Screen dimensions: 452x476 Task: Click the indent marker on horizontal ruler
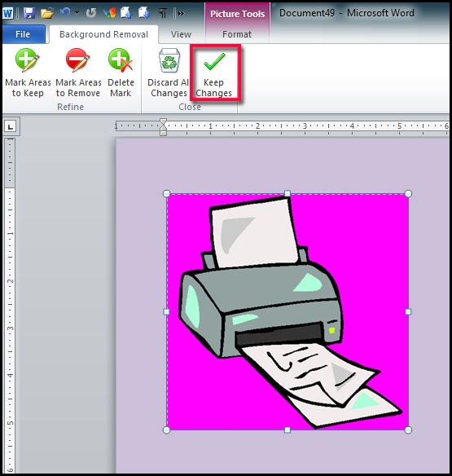tap(163, 126)
